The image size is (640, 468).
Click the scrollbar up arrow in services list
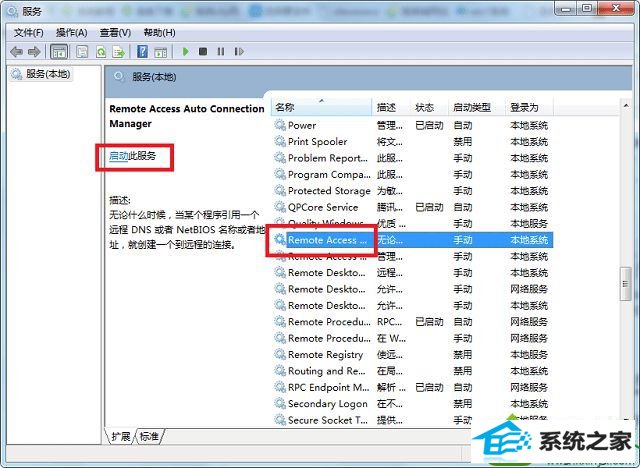click(x=626, y=106)
